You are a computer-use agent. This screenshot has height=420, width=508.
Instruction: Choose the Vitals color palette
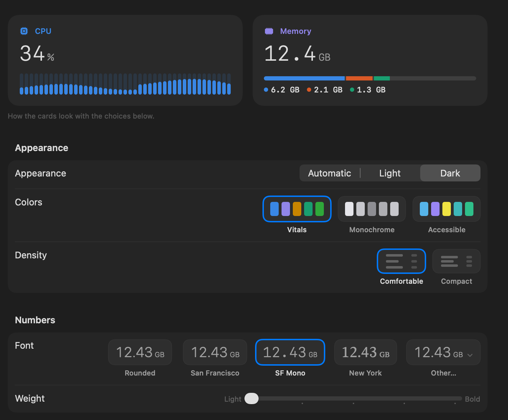click(297, 209)
